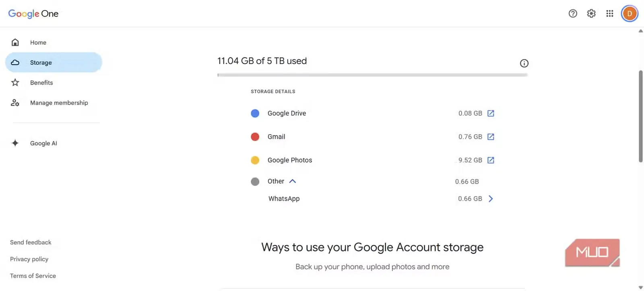The height and width of the screenshot is (291, 644).
Task: Select Storage in the sidebar
Action: click(54, 62)
